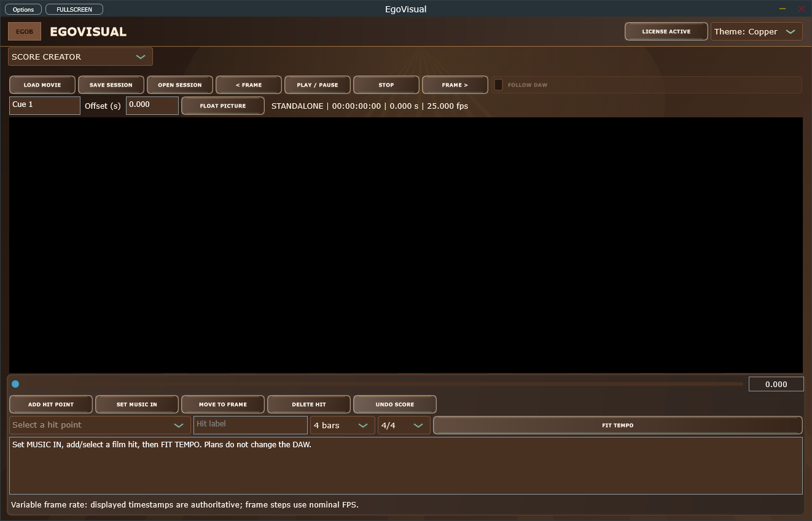Click UNDO SCORE

point(395,404)
